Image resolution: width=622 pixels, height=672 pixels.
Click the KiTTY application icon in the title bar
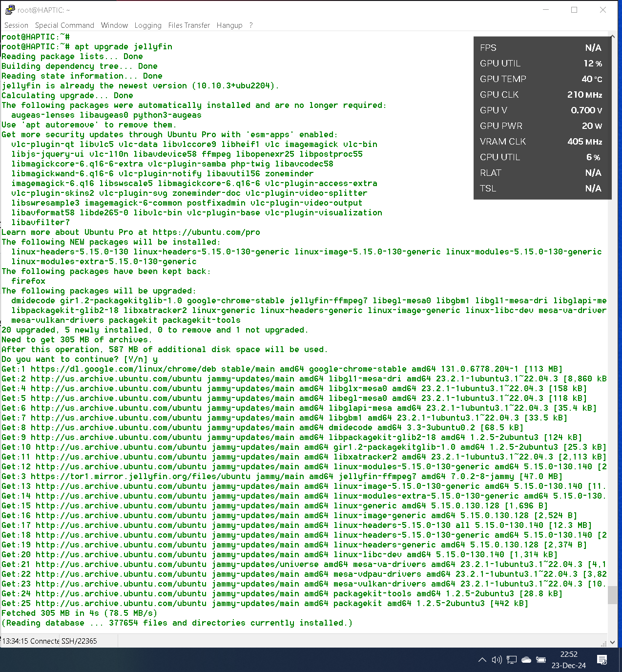[10, 10]
